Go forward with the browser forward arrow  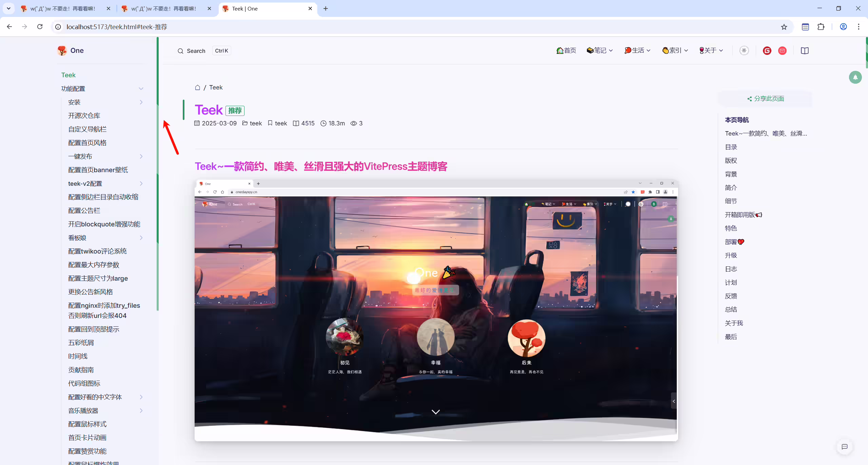click(x=24, y=27)
